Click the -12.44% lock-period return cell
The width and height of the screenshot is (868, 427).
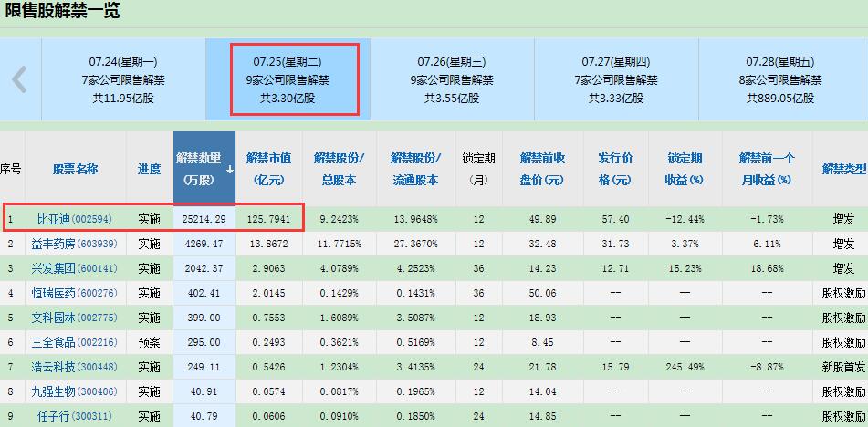coord(685,220)
